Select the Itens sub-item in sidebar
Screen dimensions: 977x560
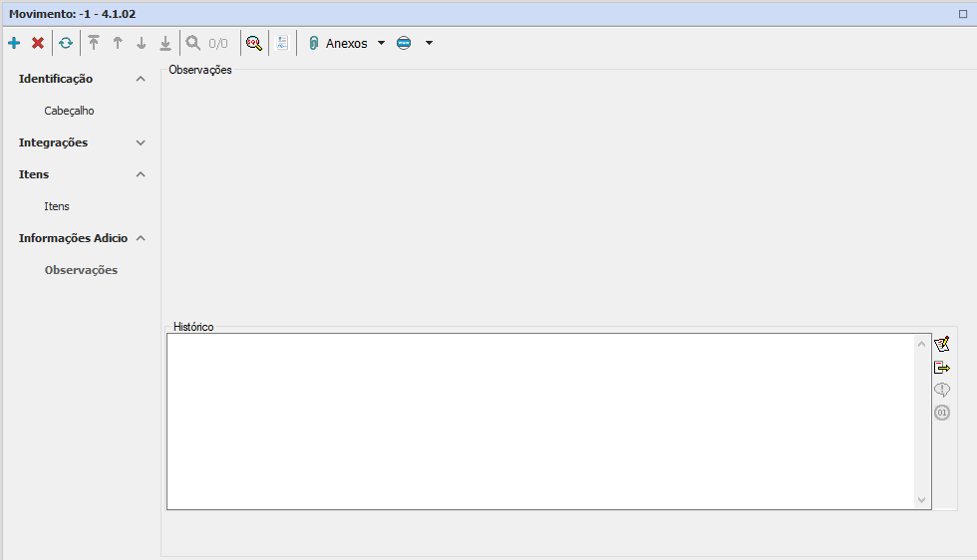click(x=57, y=206)
